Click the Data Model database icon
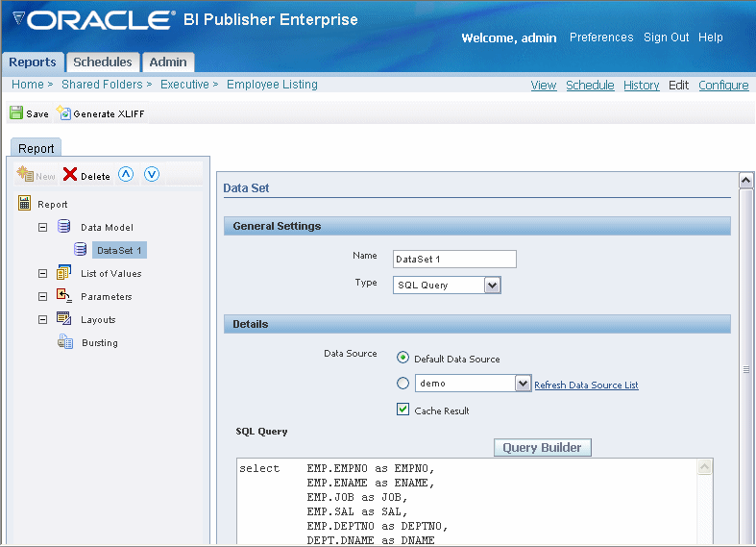 tap(63, 226)
